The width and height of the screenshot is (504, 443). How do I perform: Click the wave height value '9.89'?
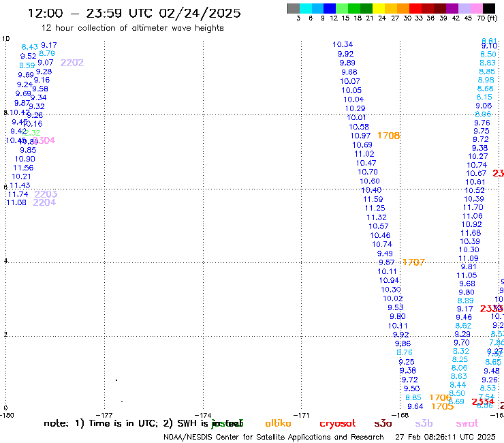pyautogui.click(x=347, y=63)
